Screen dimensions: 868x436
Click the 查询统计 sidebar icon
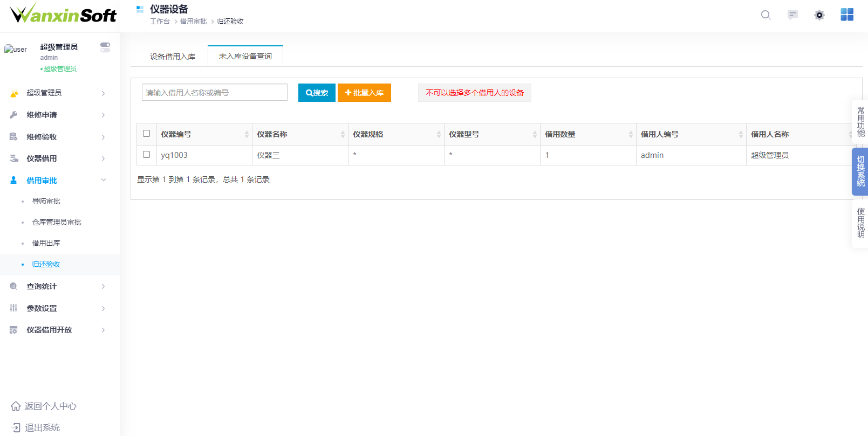[x=13, y=286]
